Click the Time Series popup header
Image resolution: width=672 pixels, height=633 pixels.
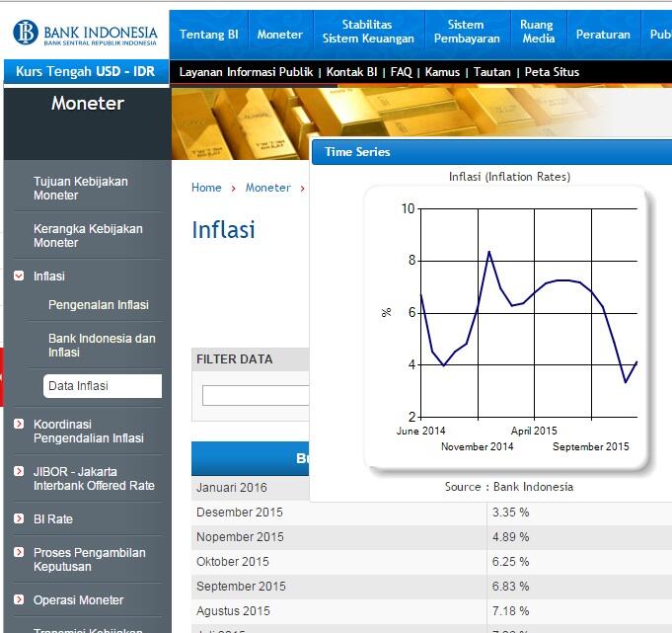tap(491, 152)
